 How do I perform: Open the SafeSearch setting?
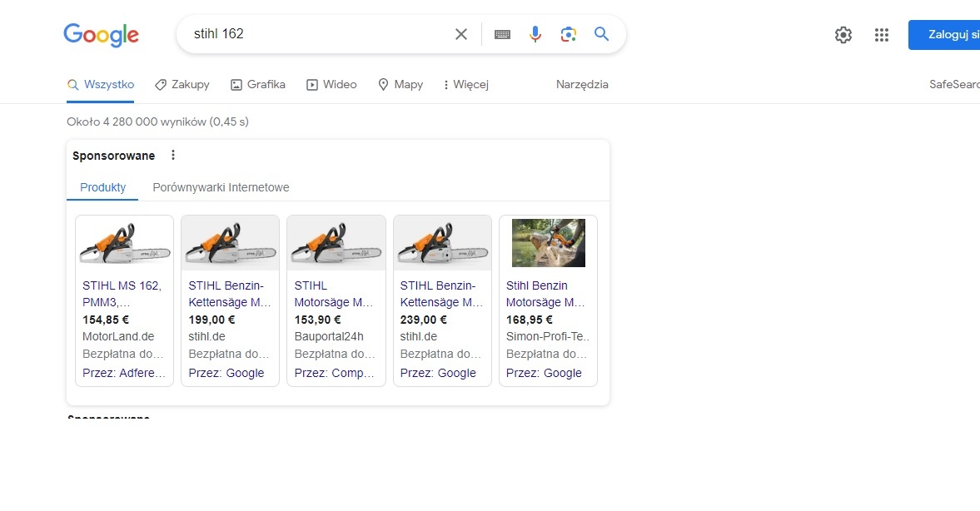954,84
